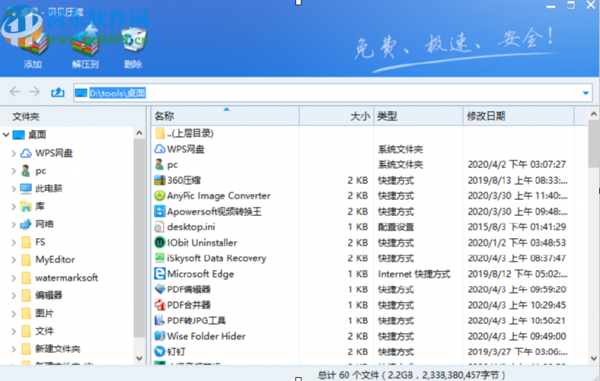The width and height of the screenshot is (600, 381).
Task: Click the PDF合并器 shortcut icon
Action: (x=160, y=305)
